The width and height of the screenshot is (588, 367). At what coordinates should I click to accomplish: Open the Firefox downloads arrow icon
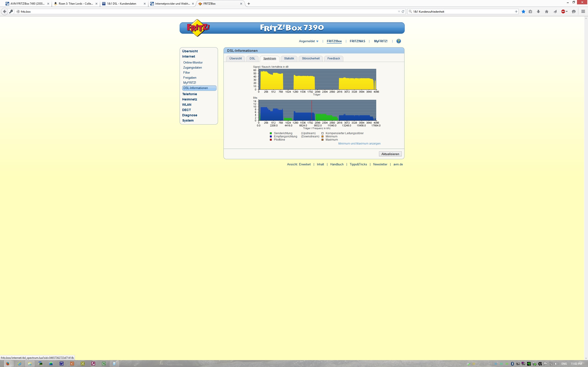coord(538,11)
